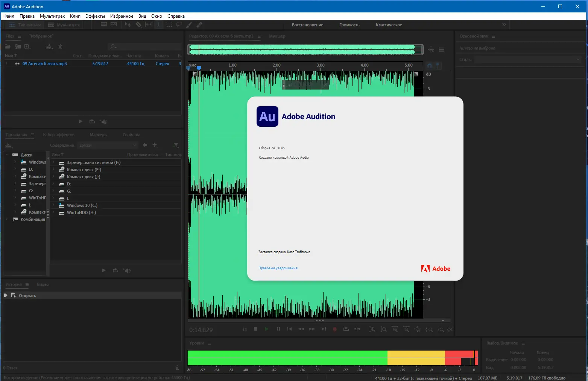Open the Содержание drives dropdown
This screenshot has height=381, width=588.
(x=108, y=145)
